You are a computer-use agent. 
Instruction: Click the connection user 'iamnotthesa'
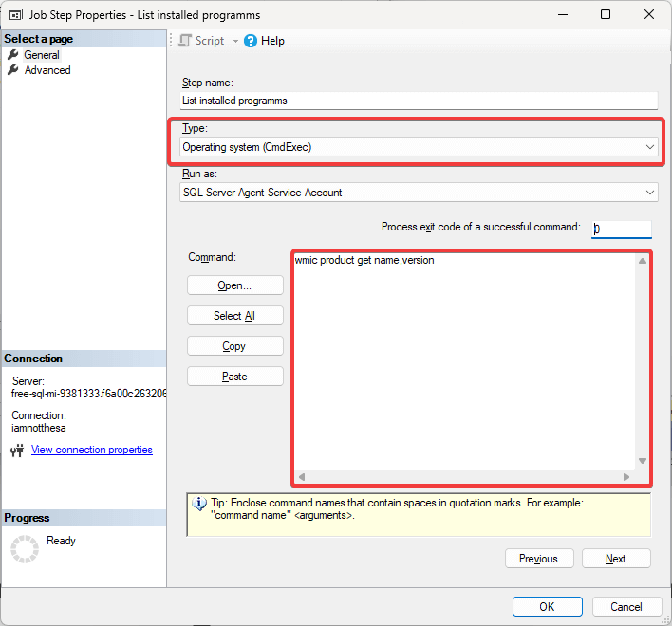pos(39,428)
